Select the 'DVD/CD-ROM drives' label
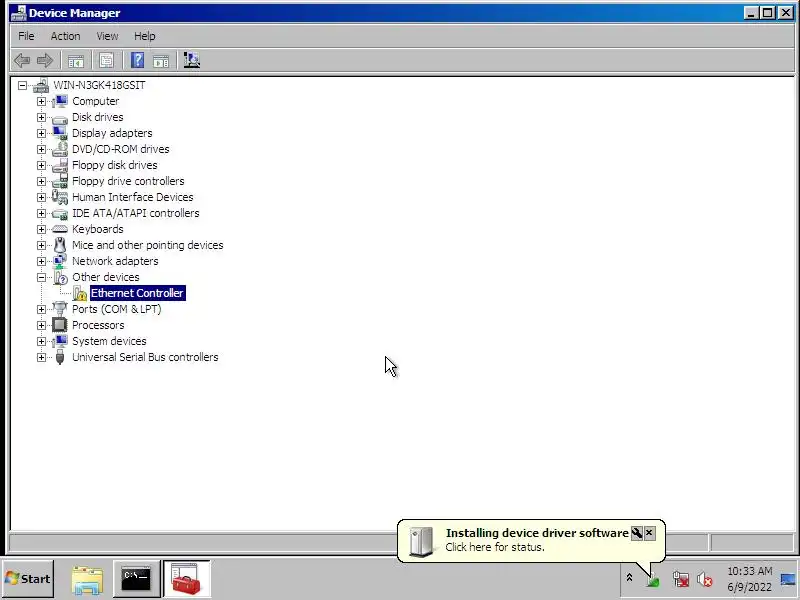This screenshot has height=600, width=800. [x=120, y=149]
